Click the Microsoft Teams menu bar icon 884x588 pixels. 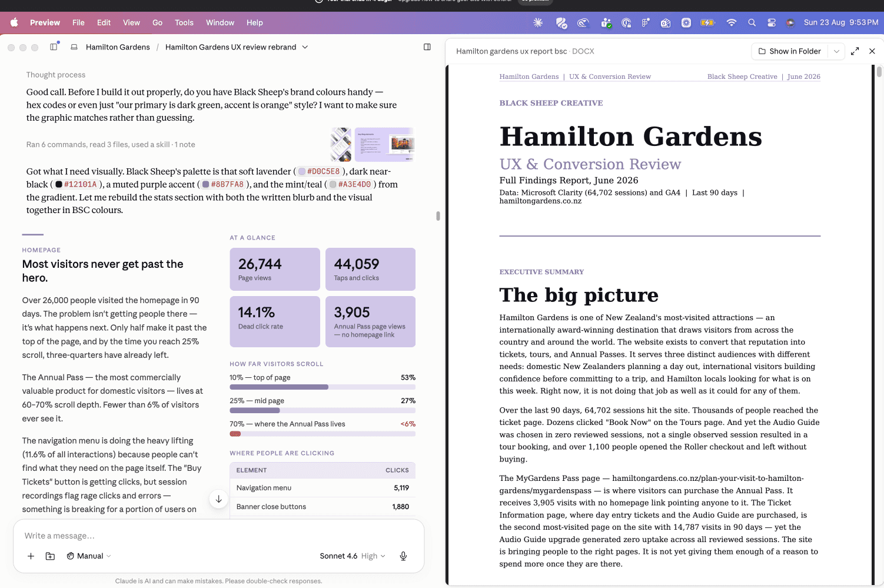coord(606,23)
